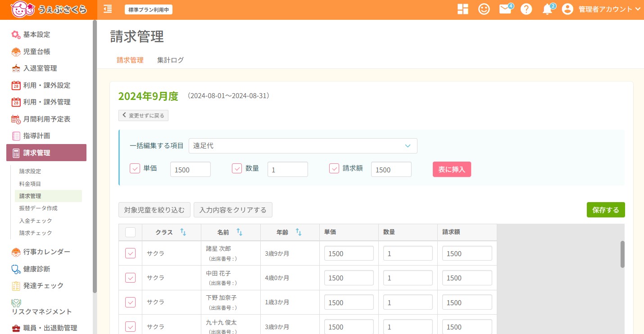Open 請求設定 submenu item

(x=30, y=172)
